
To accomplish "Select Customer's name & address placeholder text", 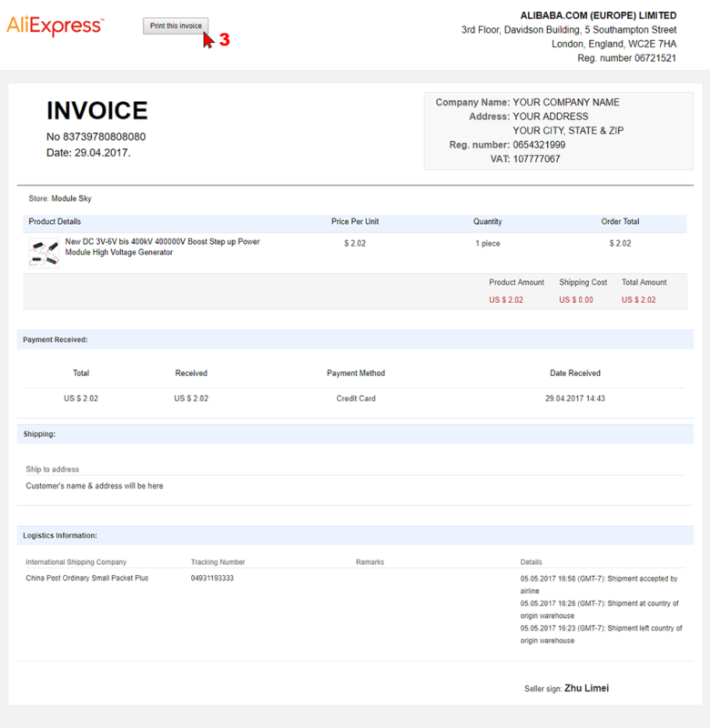I will tap(95, 486).
